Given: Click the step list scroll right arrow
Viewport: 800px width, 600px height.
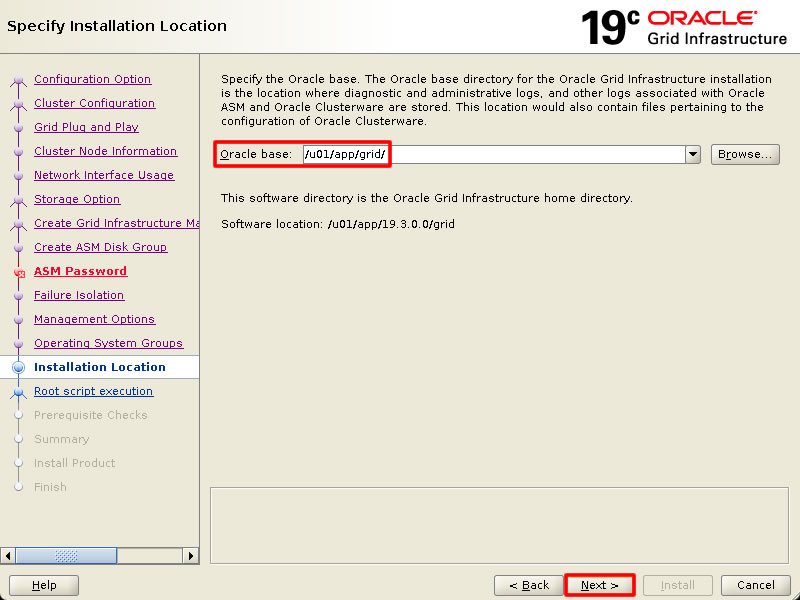Looking at the screenshot, I should tap(191, 556).
